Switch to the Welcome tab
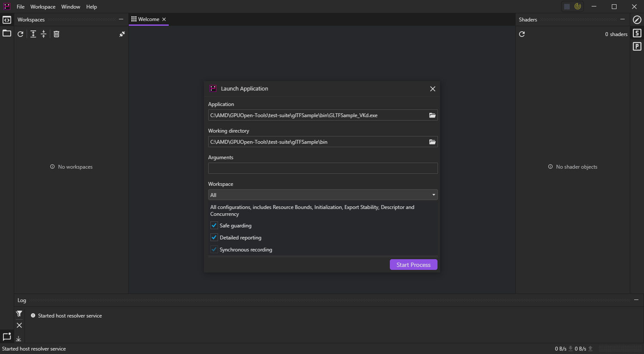Screen dimensions: 644x354 pos(148,19)
